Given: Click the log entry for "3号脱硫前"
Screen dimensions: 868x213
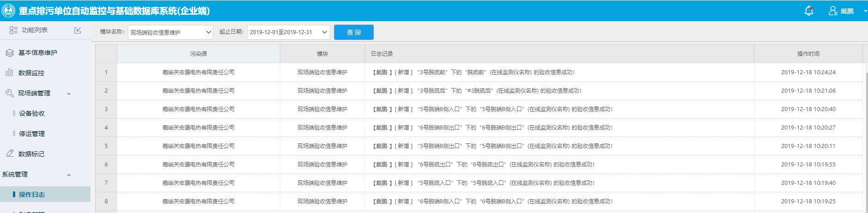Looking at the screenshot, I should coord(473,72).
